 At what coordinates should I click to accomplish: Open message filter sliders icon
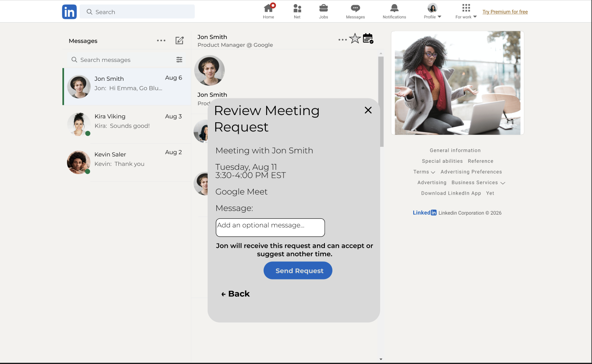179,60
